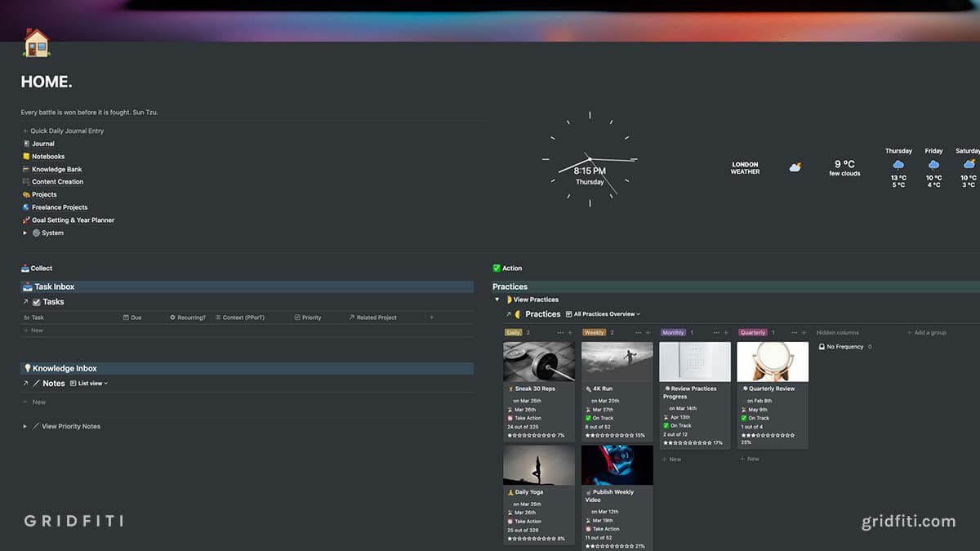The image size is (980, 551).
Task: Click the Knowledge Inbox lightbulb icon
Action: pyautogui.click(x=27, y=368)
